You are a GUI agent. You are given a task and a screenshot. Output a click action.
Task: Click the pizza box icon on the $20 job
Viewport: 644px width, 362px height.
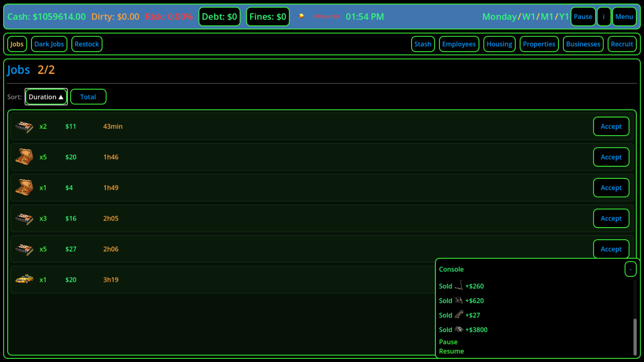[x=24, y=157]
